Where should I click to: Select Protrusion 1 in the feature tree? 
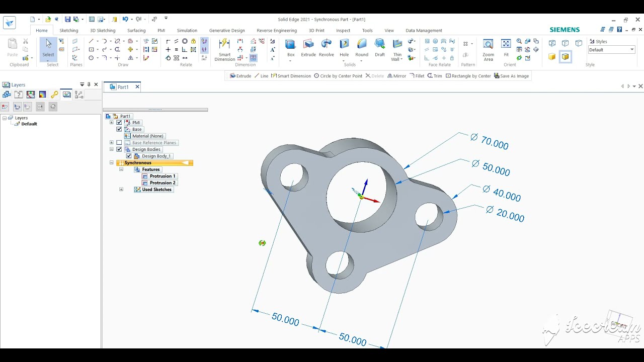pos(159,176)
